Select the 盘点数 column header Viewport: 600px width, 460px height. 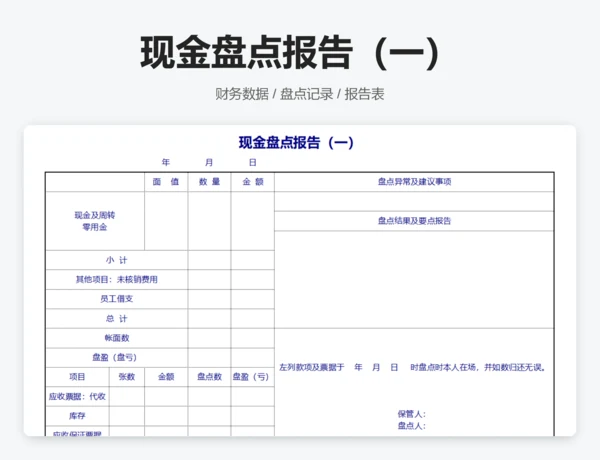(209, 377)
